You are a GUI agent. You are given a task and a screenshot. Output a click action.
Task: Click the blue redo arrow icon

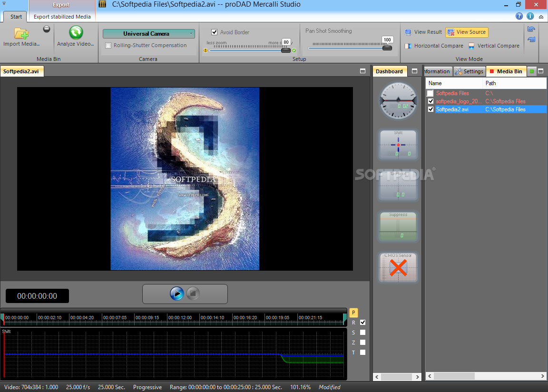[x=531, y=39]
